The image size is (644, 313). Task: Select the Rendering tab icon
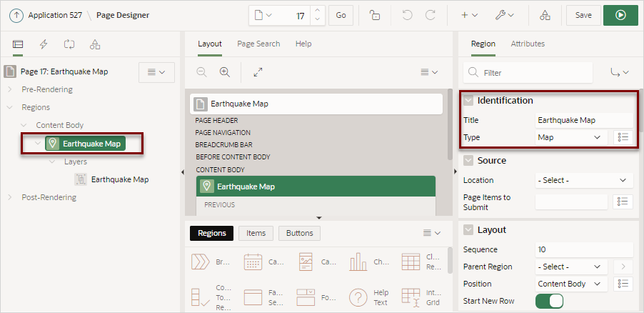(x=18, y=44)
